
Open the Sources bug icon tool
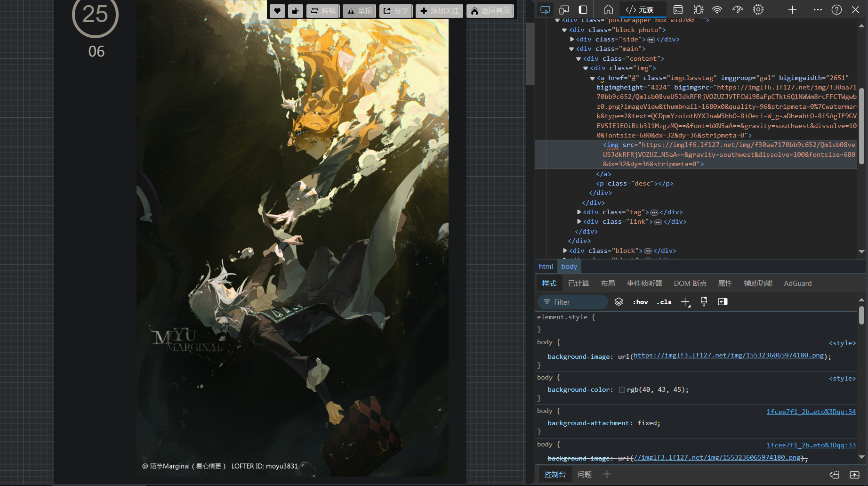(x=699, y=9)
